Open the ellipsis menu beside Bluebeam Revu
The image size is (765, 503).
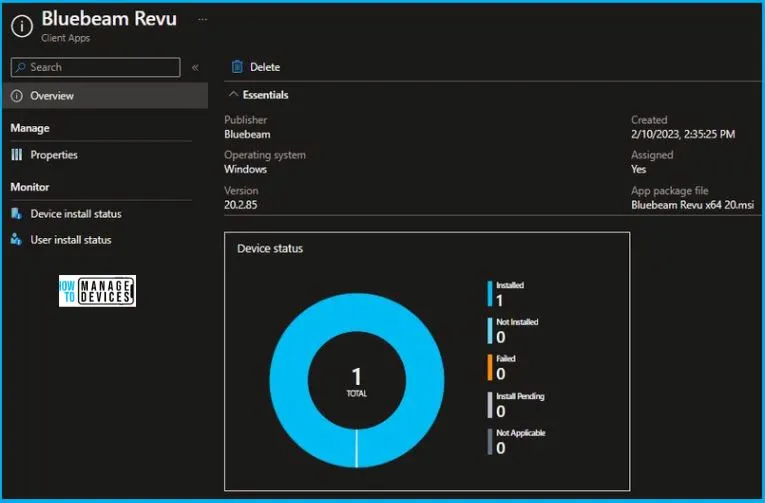click(x=202, y=20)
